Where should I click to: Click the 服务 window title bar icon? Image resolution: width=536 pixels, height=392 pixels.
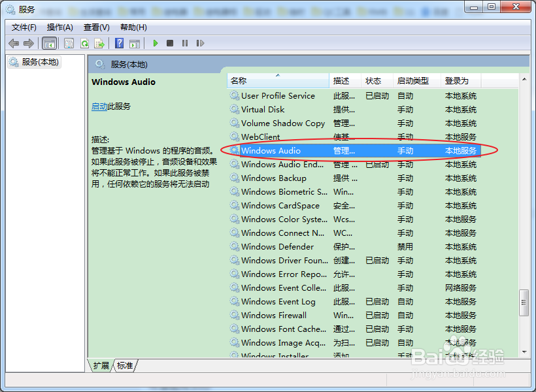(x=10, y=10)
